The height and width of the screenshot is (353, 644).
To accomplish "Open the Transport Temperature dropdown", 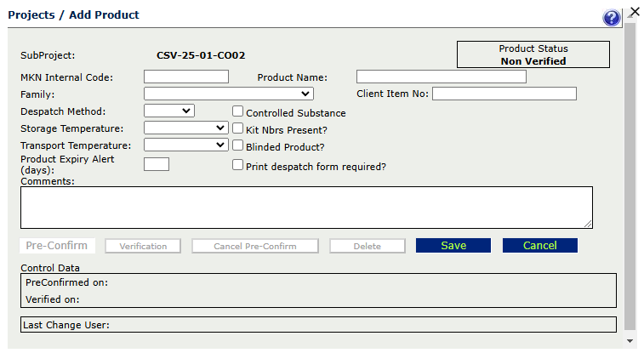I will (186, 145).
